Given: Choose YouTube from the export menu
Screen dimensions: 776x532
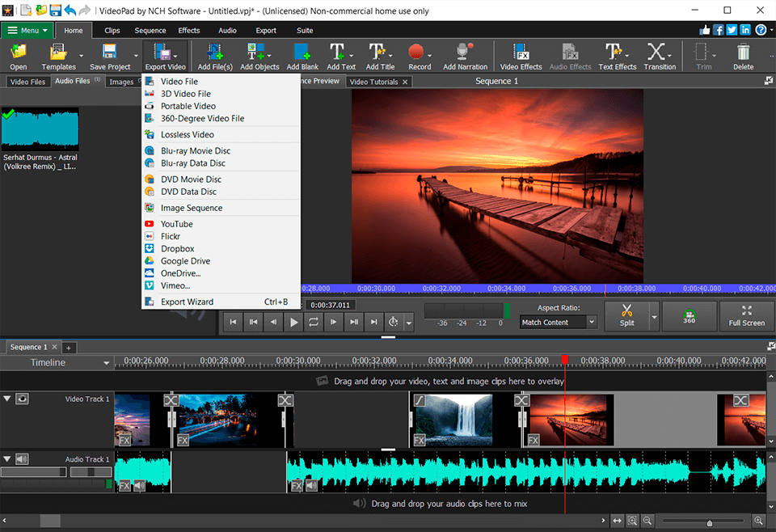Looking at the screenshot, I should click(x=176, y=224).
